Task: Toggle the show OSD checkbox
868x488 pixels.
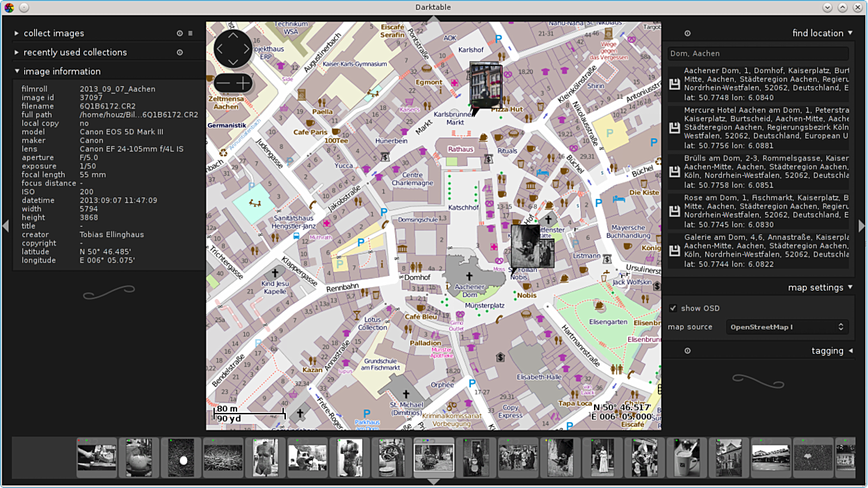Action: pos(673,308)
